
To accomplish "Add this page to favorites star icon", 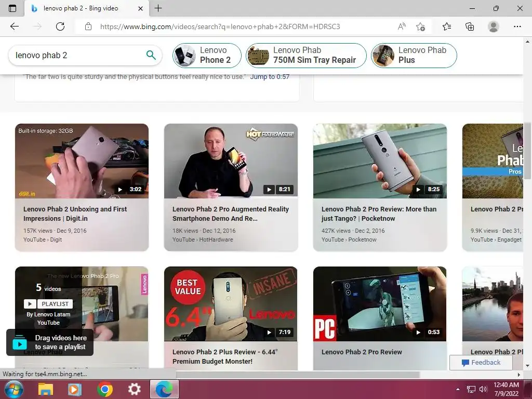I will pyautogui.click(x=420, y=26).
